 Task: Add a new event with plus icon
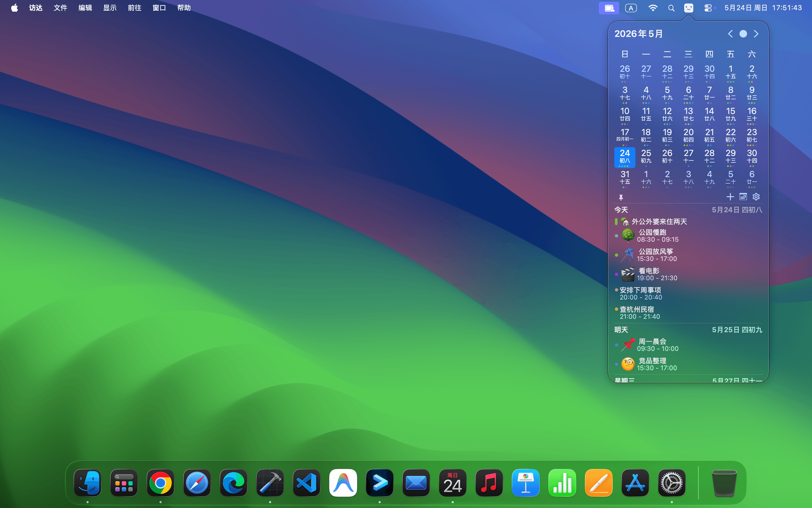pyautogui.click(x=730, y=197)
